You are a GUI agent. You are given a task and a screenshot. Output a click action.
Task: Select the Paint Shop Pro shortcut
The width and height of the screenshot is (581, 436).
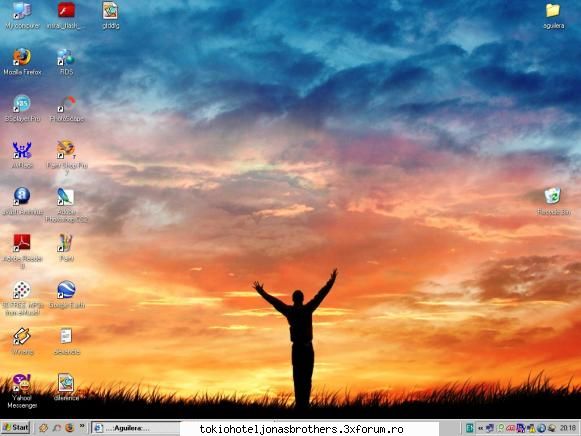(67, 157)
